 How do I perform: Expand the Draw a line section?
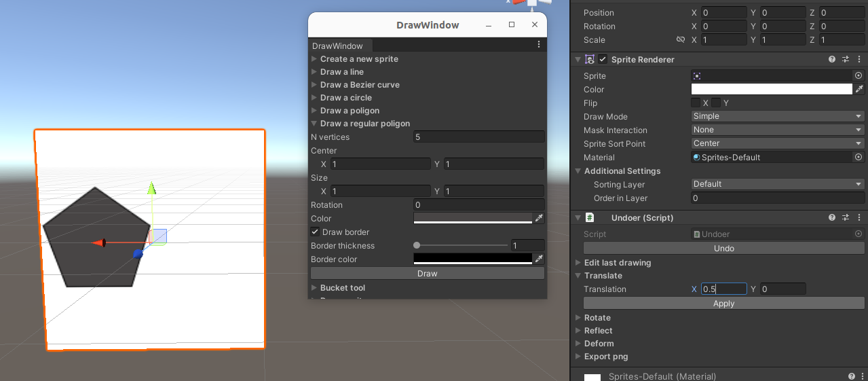pyautogui.click(x=315, y=72)
